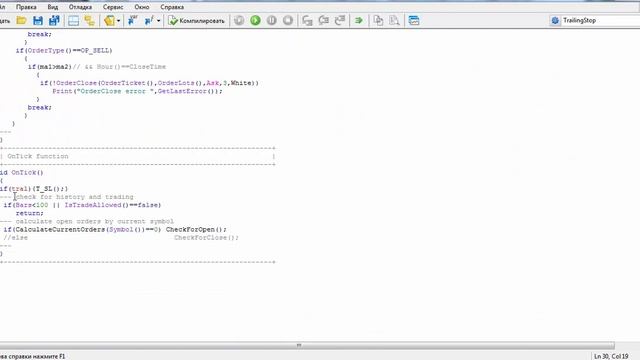This screenshot has height=360, width=640.
Task: Open dropdown arrow beside the styler icon
Action: (118, 20)
